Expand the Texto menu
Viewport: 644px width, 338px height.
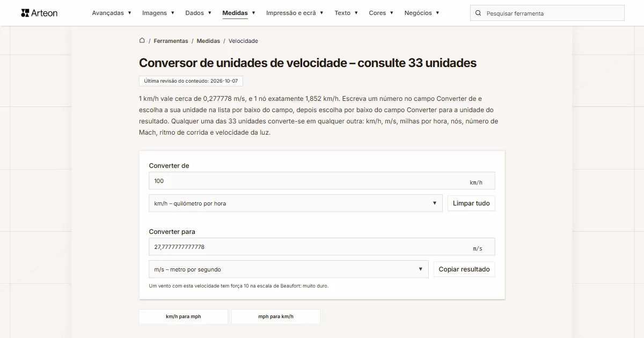tap(346, 13)
